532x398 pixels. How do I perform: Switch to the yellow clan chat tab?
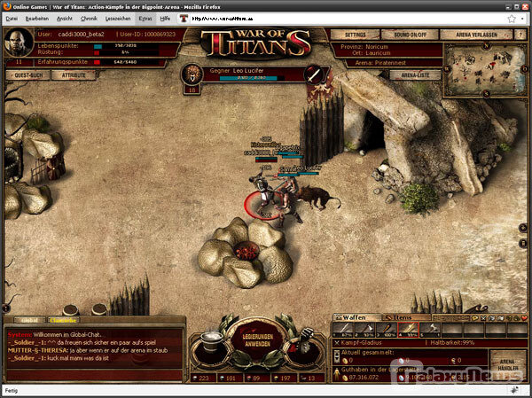coord(63,320)
